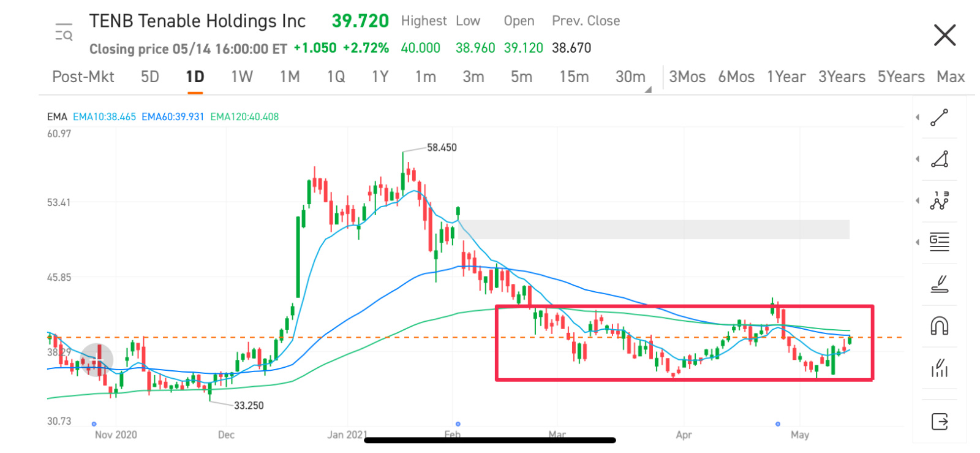This screenshot has height=453, width=980.
Task: Open the chart indicators settings icon
Action: [x=939, y=368]
